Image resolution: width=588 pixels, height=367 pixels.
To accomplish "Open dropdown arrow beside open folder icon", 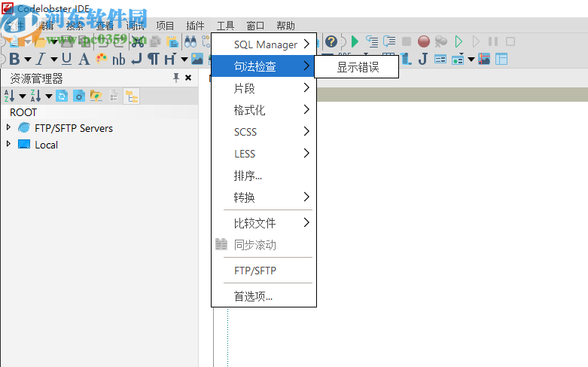I will tap(54, 41).
